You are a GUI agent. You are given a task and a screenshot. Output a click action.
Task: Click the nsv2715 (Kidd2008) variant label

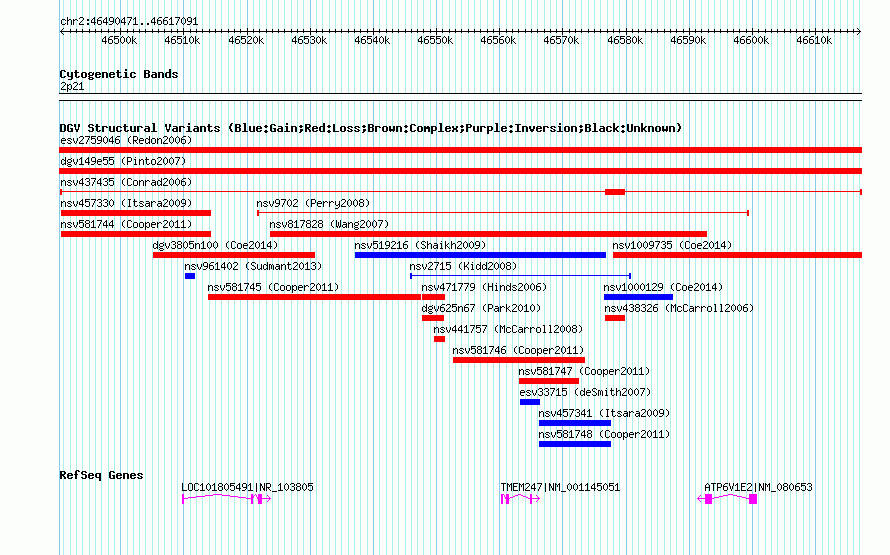click(x=463, y=266)
